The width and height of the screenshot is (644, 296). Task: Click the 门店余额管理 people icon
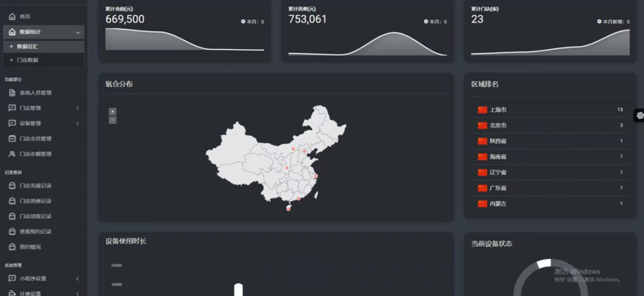[12, 154]
